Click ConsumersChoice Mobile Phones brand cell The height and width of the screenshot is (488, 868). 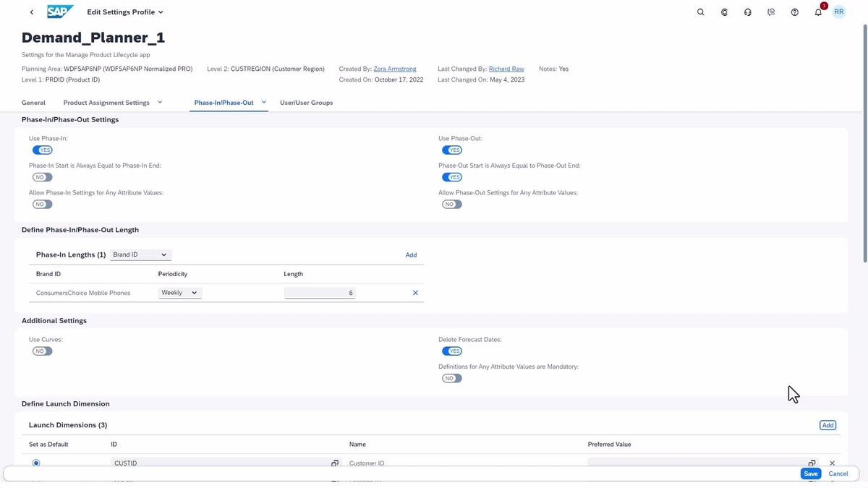tap(83, 293)
